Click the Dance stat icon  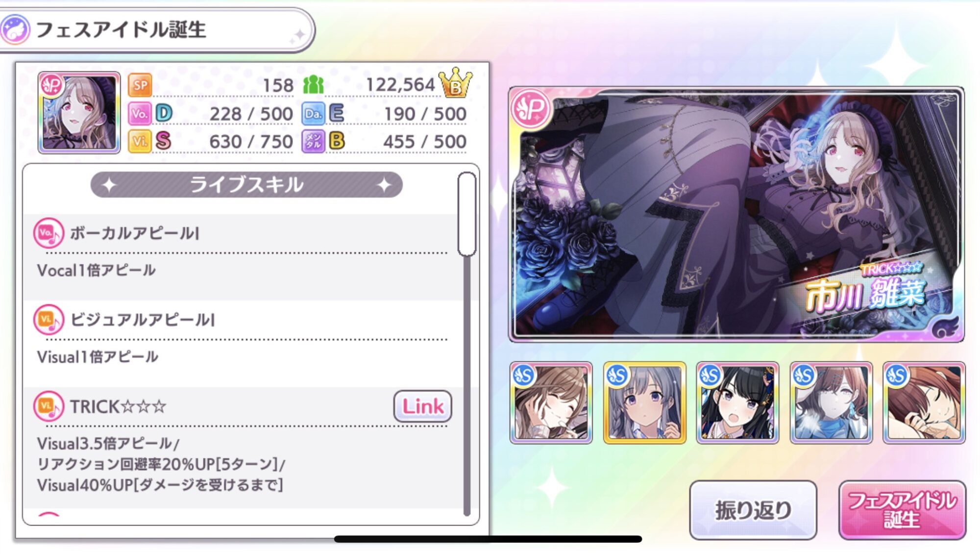tap(314, 114)
